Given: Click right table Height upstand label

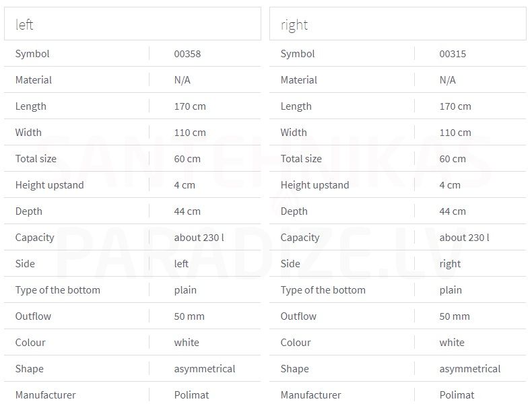Looking at the screenshot, I should point(315,185).
